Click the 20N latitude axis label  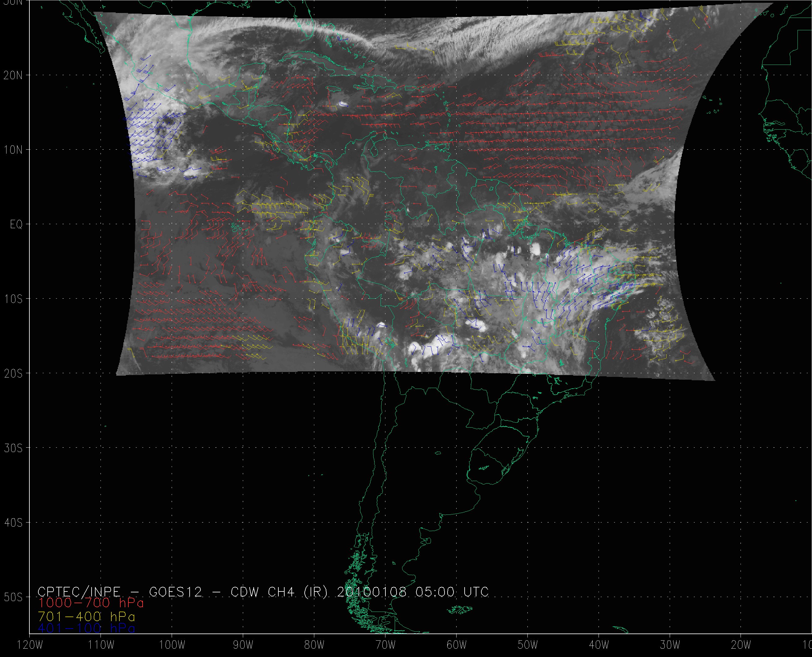13,75
